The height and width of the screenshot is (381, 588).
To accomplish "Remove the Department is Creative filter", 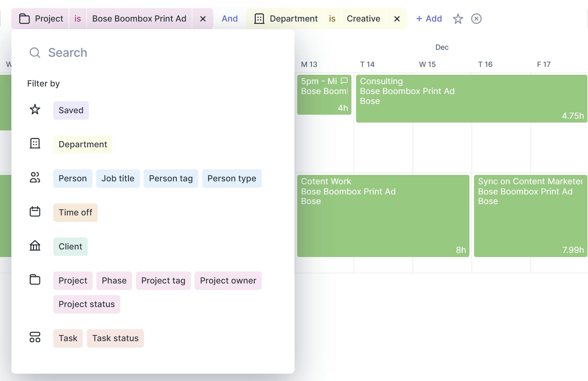I will click(397, 19).
